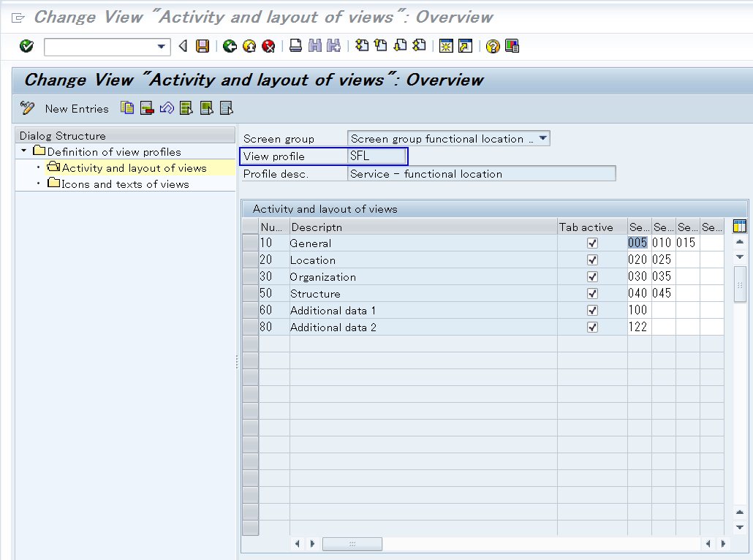Click the table vertical scrollbar thumb
Viewport: 753px width, 560px height.
point(740,284)
